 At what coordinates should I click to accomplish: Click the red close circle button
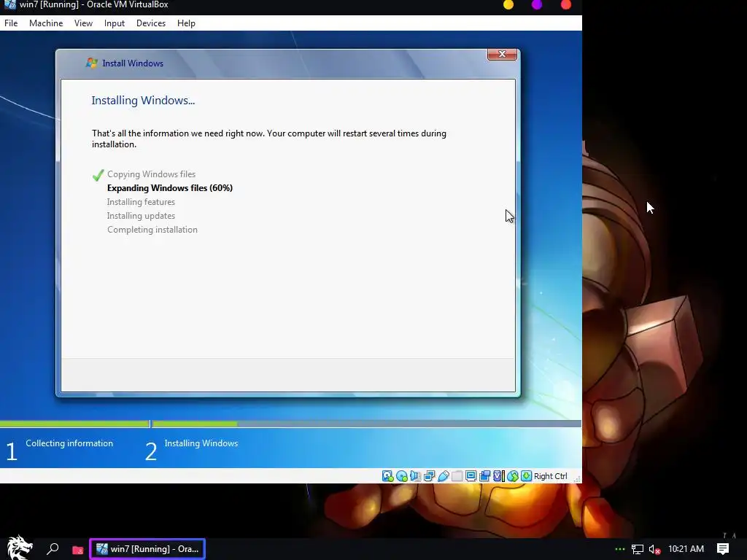pyautogui.click(x=565, y=5)
